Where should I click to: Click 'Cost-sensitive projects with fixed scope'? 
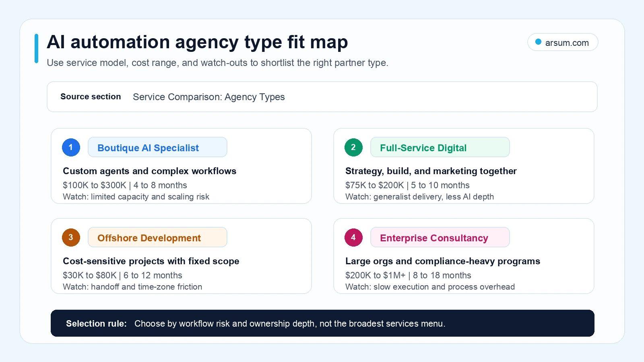(151, 261)
